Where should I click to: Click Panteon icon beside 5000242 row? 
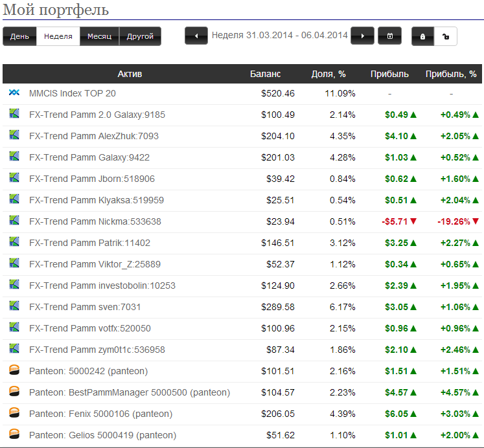click(x=14, y=370)
